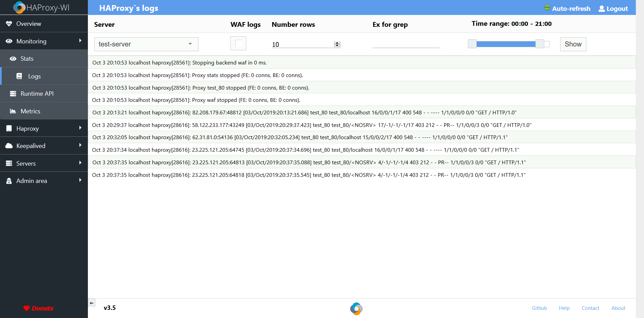Screen dimensions: 644x318
Task: Select the 'Proxy waf stopped' log line
Action: point(362,100)
